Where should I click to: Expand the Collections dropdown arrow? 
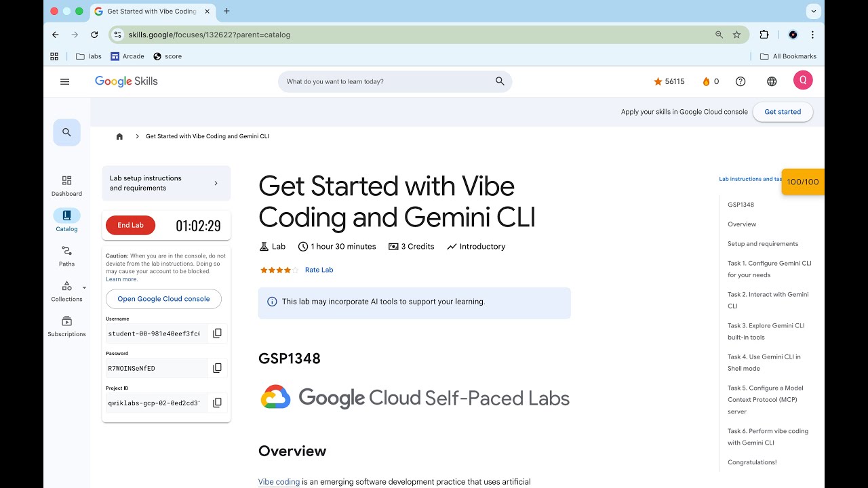click(x=85, y=288)
